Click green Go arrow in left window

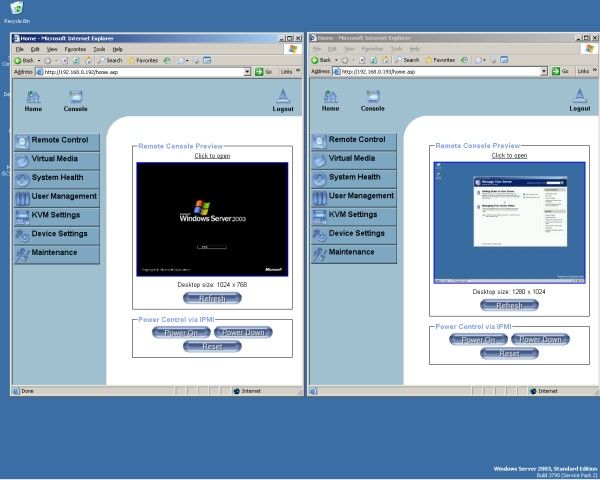click(259, 72)
